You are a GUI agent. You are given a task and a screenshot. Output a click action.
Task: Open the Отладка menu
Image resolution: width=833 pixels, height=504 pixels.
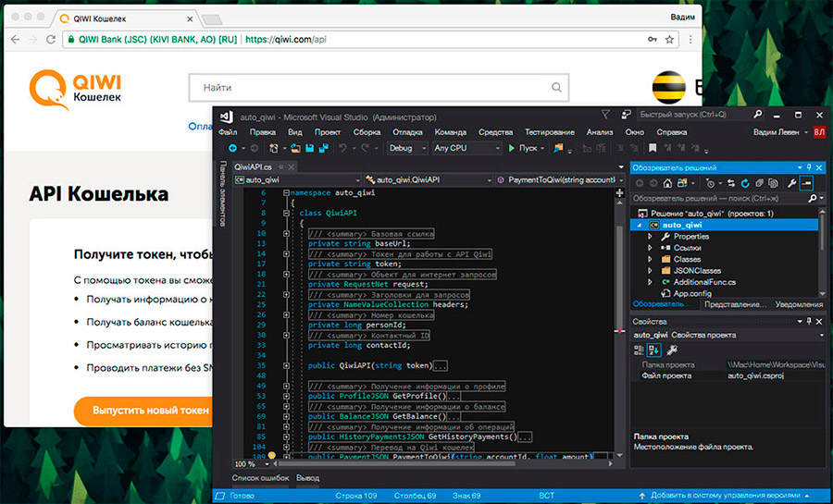[x=407, y=132]
